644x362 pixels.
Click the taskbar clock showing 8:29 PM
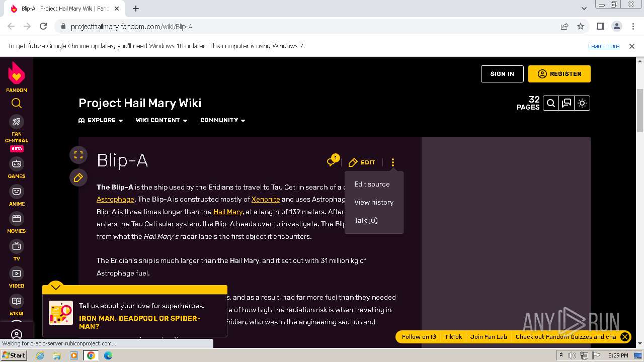618,355
